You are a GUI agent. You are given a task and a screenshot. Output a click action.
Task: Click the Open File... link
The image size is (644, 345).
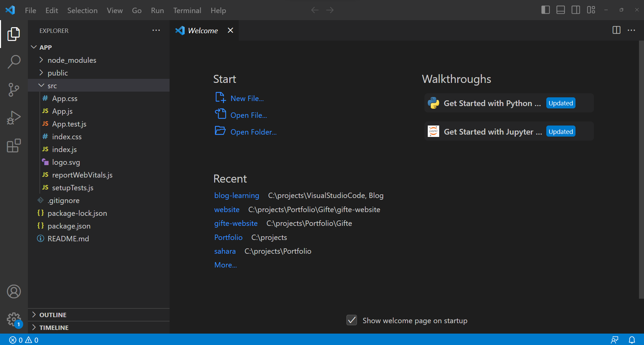point(249,115)
